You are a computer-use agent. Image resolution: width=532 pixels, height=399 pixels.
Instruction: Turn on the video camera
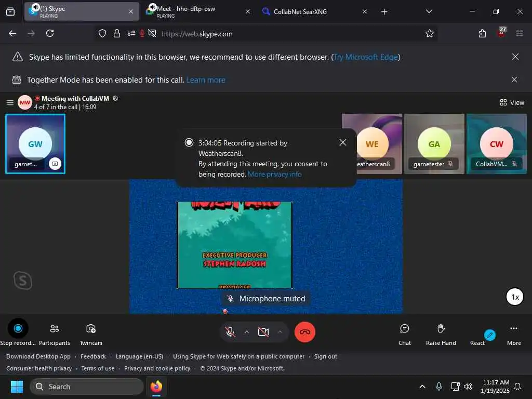pyautogui.click(x=263, y=332)
